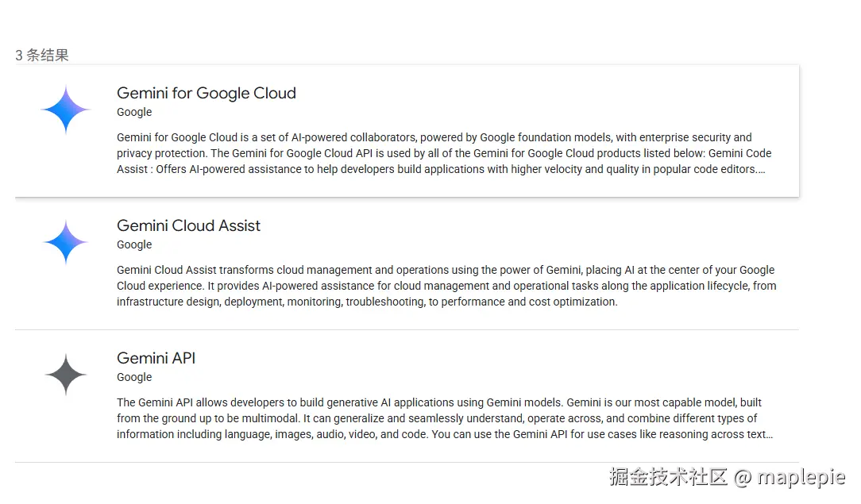Expand truncated ellipsis ending Gemini for Google Cloud description

[762, 170]
